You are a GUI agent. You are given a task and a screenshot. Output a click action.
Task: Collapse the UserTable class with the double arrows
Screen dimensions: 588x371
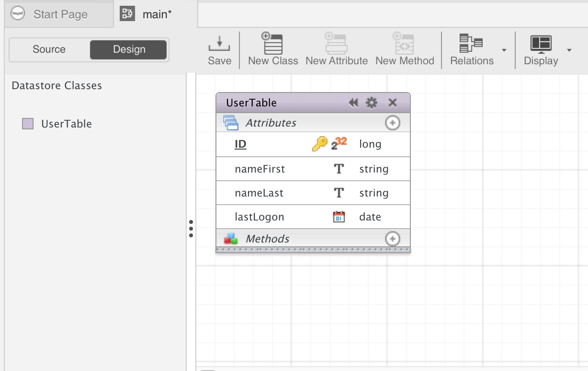point(353,102)
